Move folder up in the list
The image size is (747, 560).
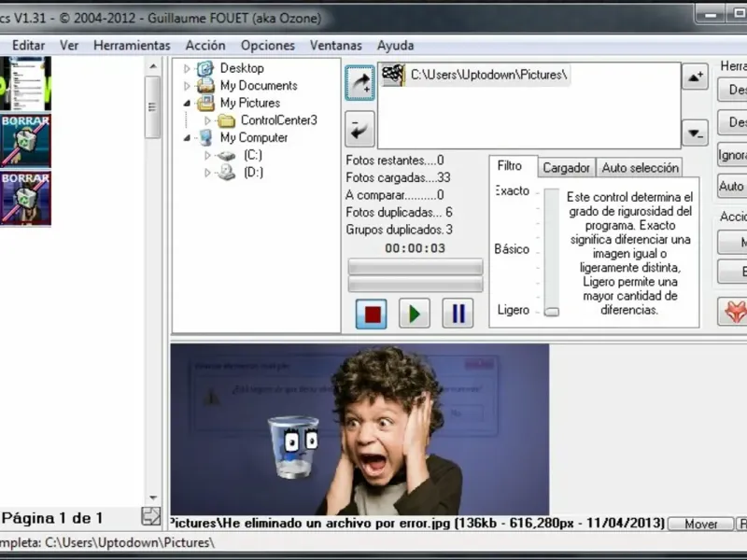695,77
